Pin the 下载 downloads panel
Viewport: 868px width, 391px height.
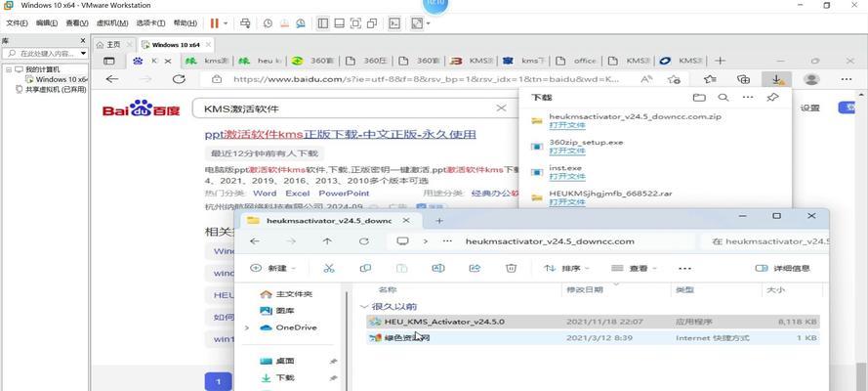(772, 98)
